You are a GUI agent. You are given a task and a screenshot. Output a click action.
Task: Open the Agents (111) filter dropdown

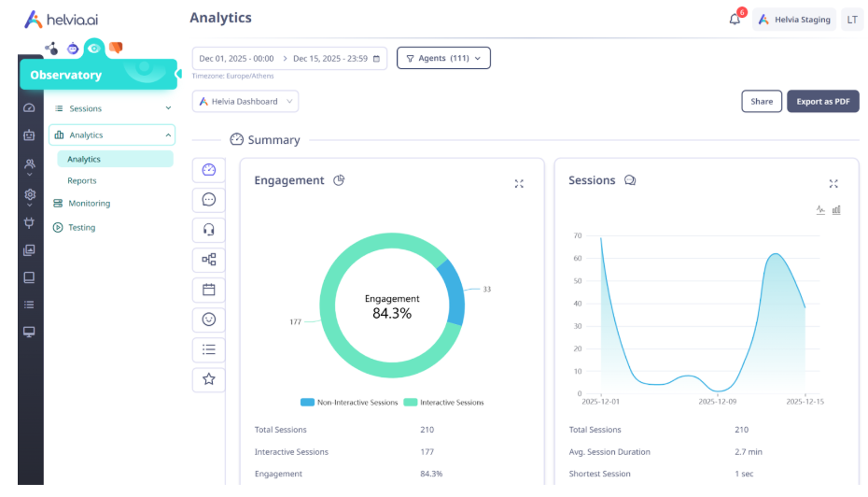[443, 58]
